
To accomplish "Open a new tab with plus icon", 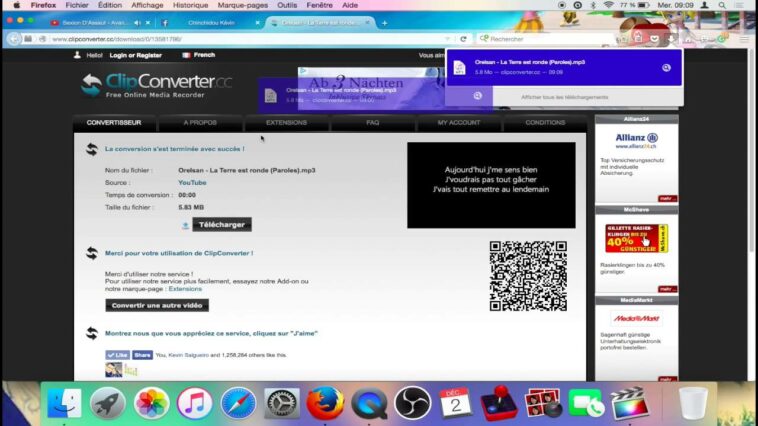I will coord(385,22).
